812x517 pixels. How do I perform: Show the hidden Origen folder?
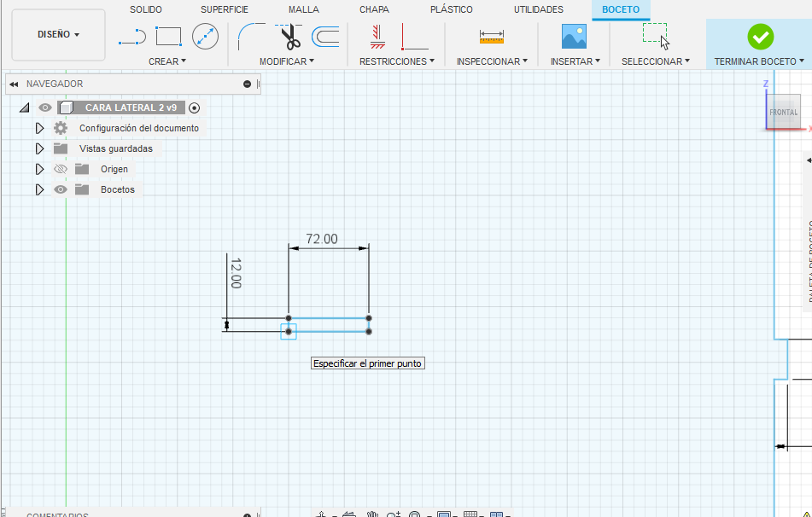pyautogui.click(x=61, y=169)
